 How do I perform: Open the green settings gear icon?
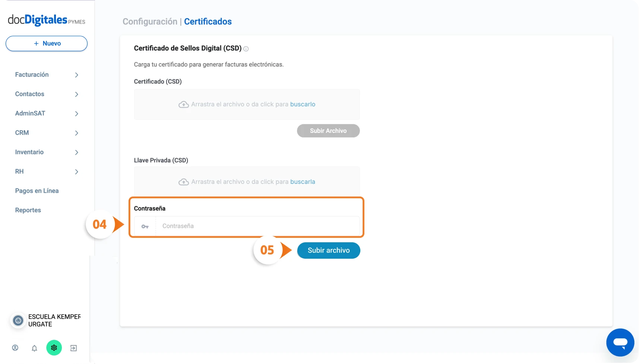point(54,348)
